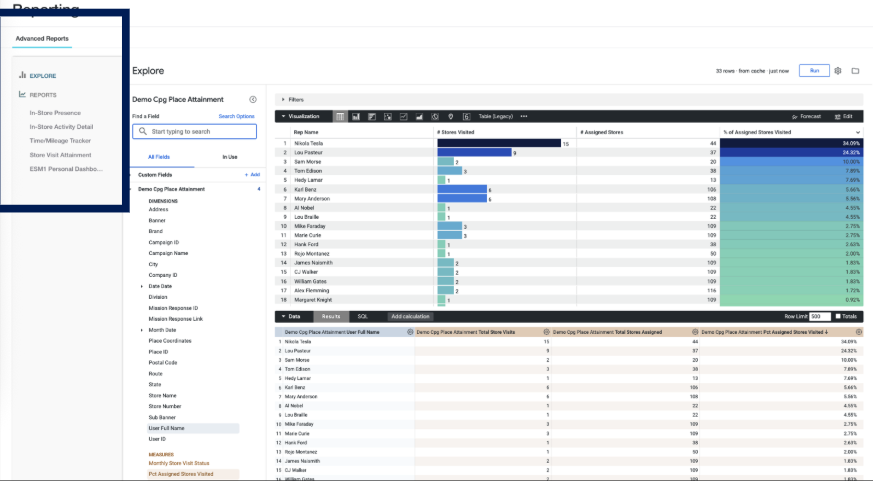Image resolution: width=873 pixels, height=481 pixels.
Task: Pick the single value visualization icon
Action: 467,116
